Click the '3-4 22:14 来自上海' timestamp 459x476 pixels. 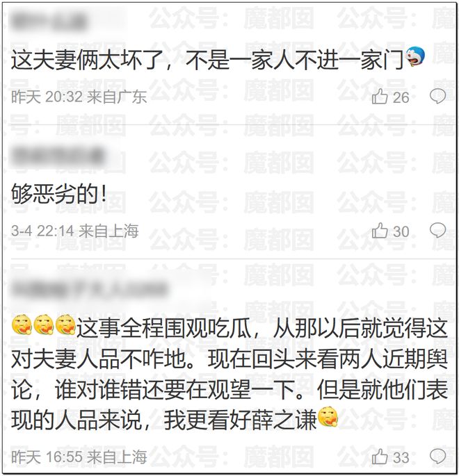(x=74, y=231)
